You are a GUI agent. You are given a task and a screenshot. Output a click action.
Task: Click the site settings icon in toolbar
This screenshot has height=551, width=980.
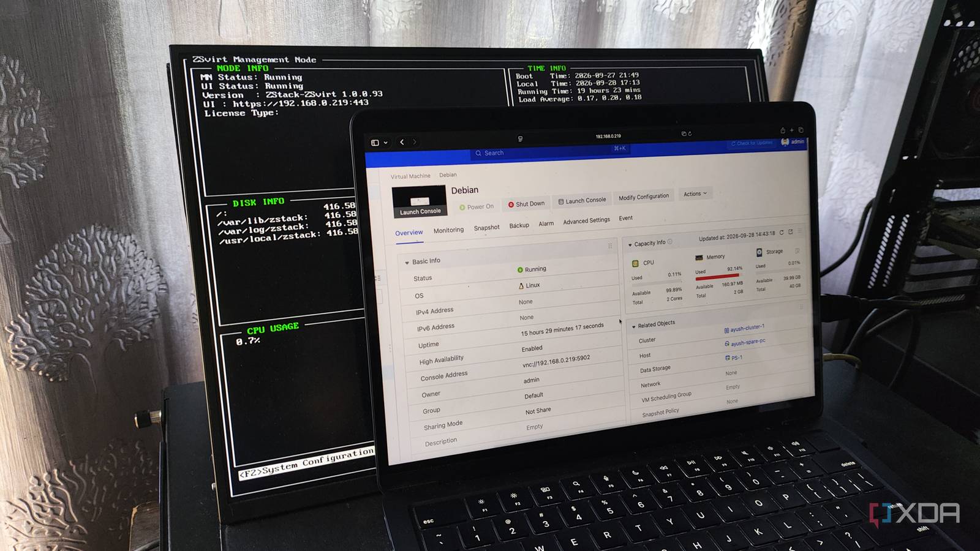pyautogui.click(x=520, y=139)
